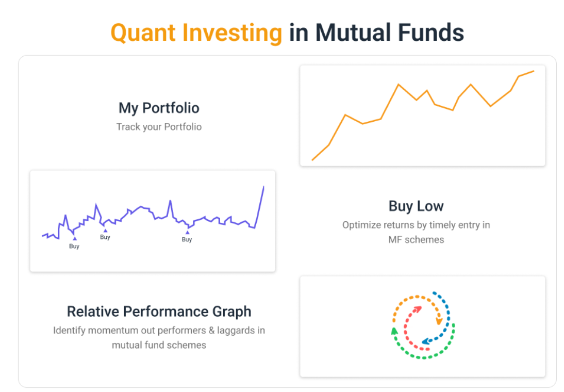Click the Track your Portfolio subtitle
Viewport: 564px width, 392px height.
[159, 127]
